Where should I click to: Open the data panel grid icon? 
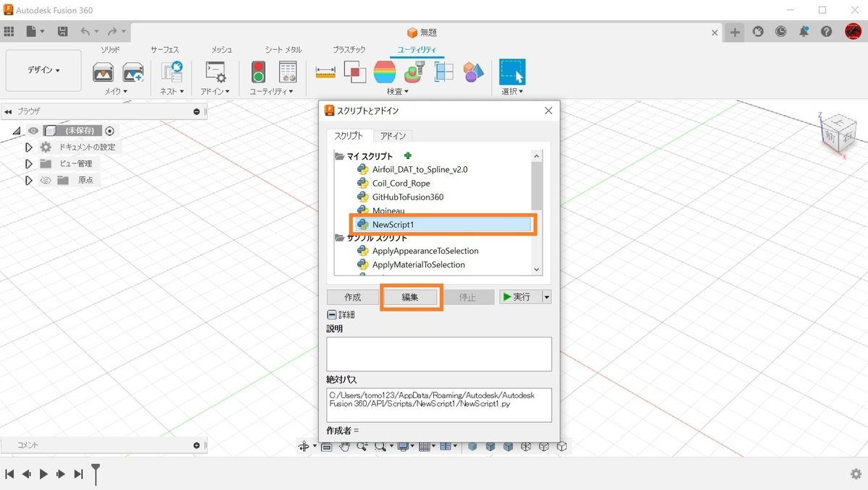tap(9, 32)
